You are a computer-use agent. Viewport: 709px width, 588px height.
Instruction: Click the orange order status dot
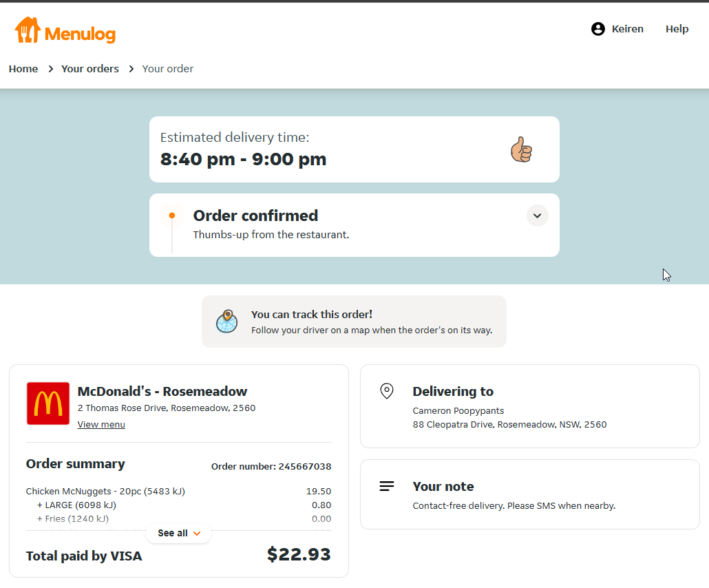click(x=172, y=216)
